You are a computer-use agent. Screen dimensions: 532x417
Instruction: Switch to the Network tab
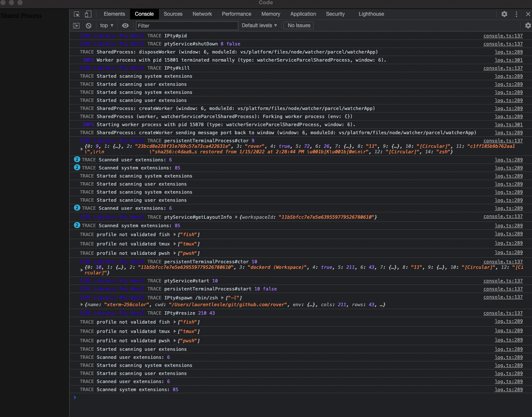pyautogui.click(x=202, y=14)
